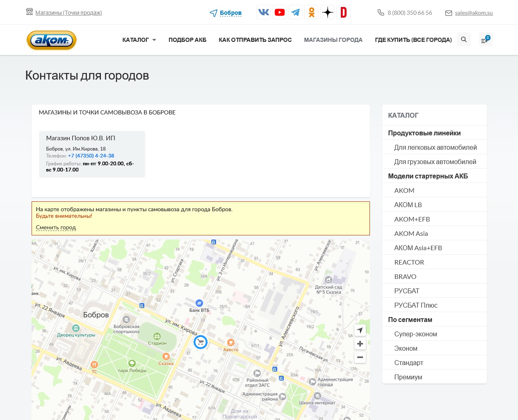Click the Авесто cafe marker on map
The width and height of the screenshot is (518, 420).
[231, 342]
